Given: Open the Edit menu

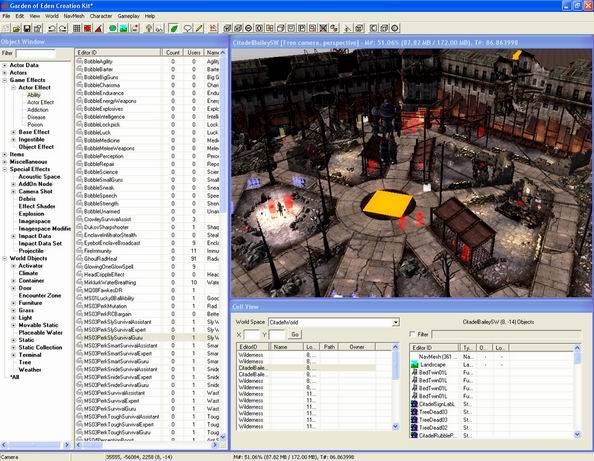Looking at the screenshot, I should 20,16.
